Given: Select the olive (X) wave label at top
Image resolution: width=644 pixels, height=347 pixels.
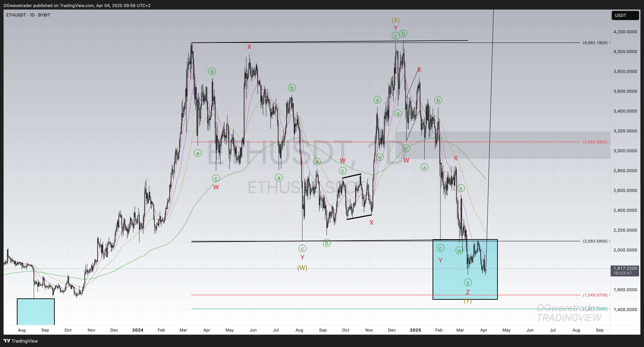Looking at the screenshot, I should pyautogui.click(x=396, y=20).
